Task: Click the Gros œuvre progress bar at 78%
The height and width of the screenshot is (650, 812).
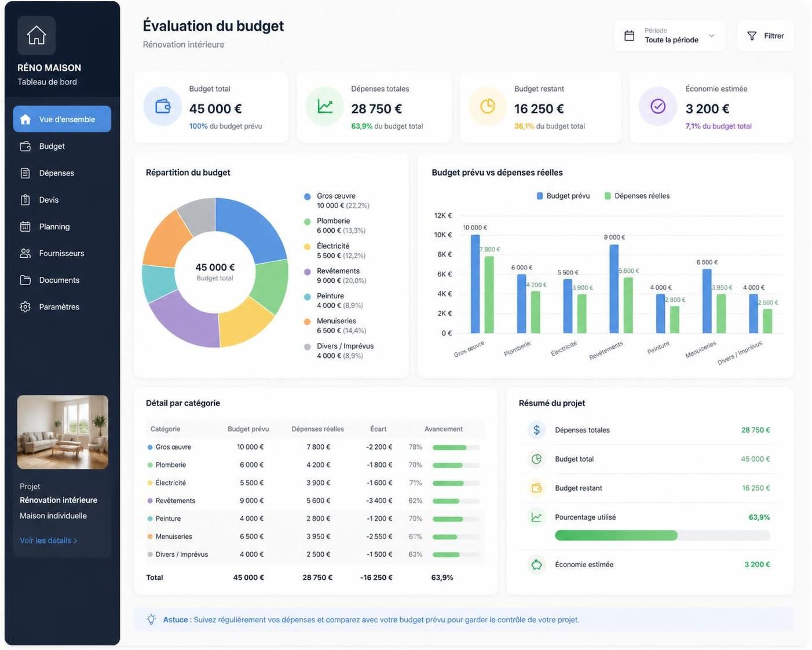Action: (x=456, y=447)
